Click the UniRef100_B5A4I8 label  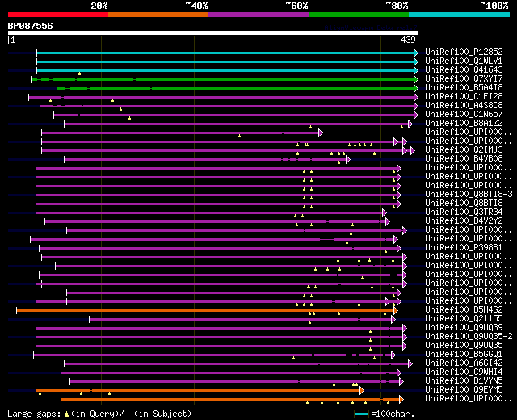tap(464, 88)
